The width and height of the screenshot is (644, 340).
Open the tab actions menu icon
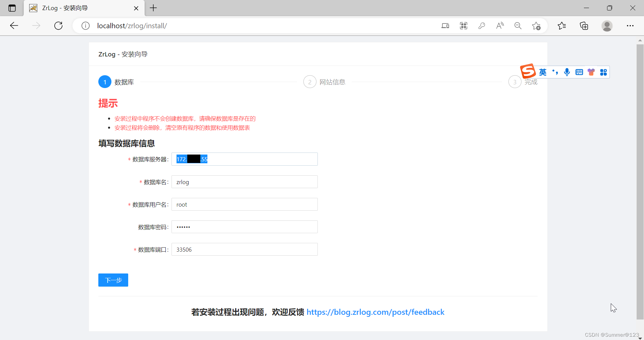[12, 8]
